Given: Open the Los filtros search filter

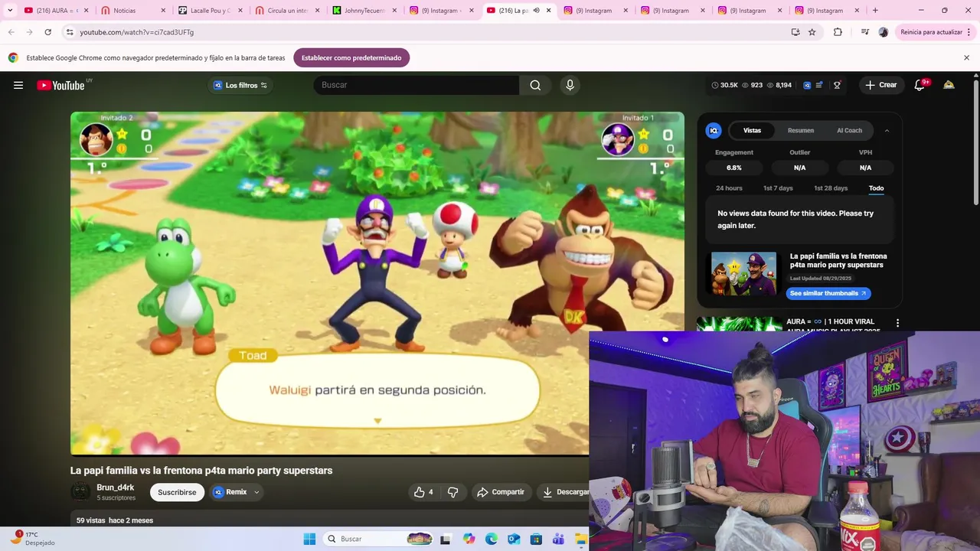Looking at the screenshot, I should click(x=240, y=85).
